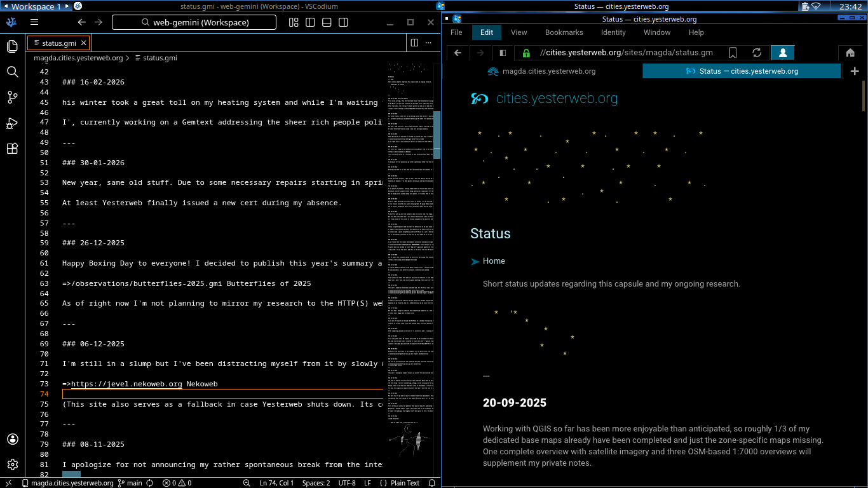Open the Source Control view

click(12, 97)
